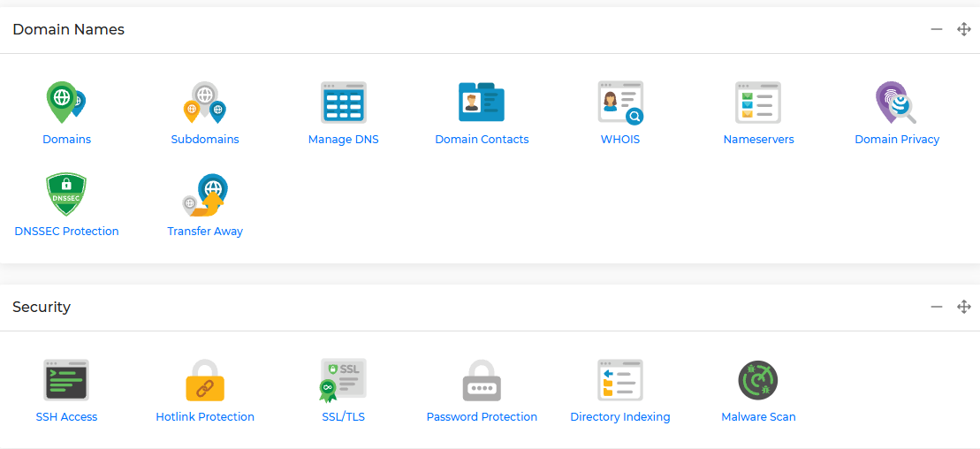Click the Directory Indexing text link
Viewport: 980px width, 449px height.
click(x=620, y=417)
